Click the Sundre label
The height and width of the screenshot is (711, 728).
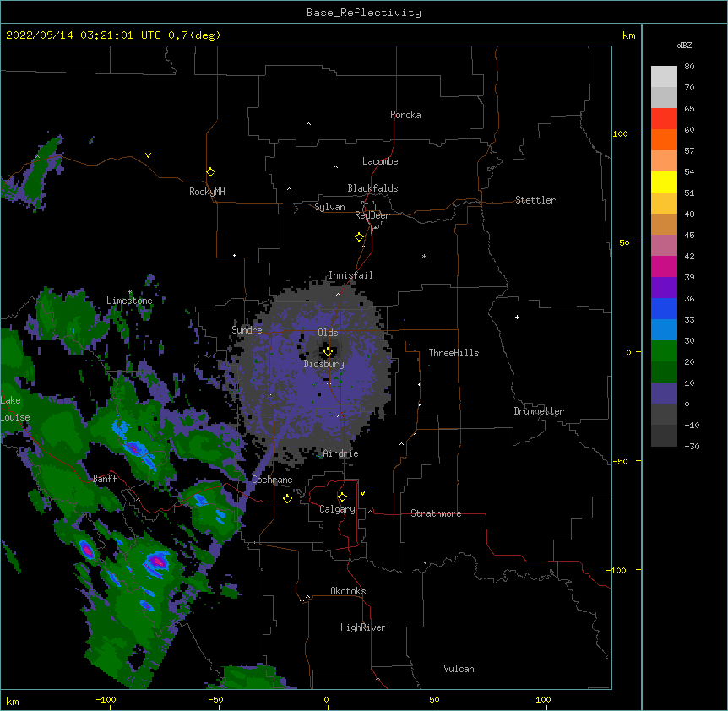pos(247,330)
